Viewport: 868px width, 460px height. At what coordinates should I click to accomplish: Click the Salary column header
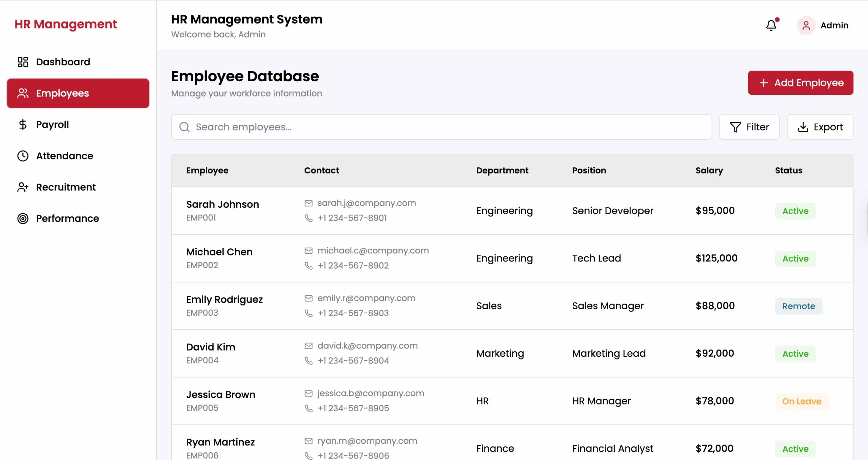[709, 170]
